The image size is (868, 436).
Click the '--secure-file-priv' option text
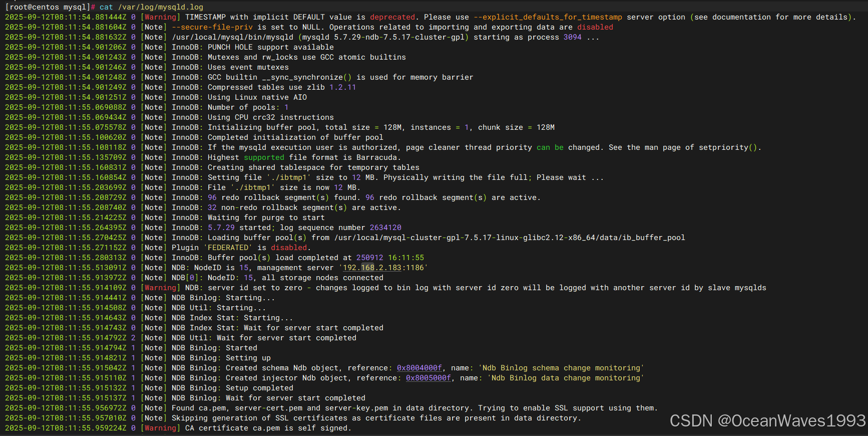[212, 27]
